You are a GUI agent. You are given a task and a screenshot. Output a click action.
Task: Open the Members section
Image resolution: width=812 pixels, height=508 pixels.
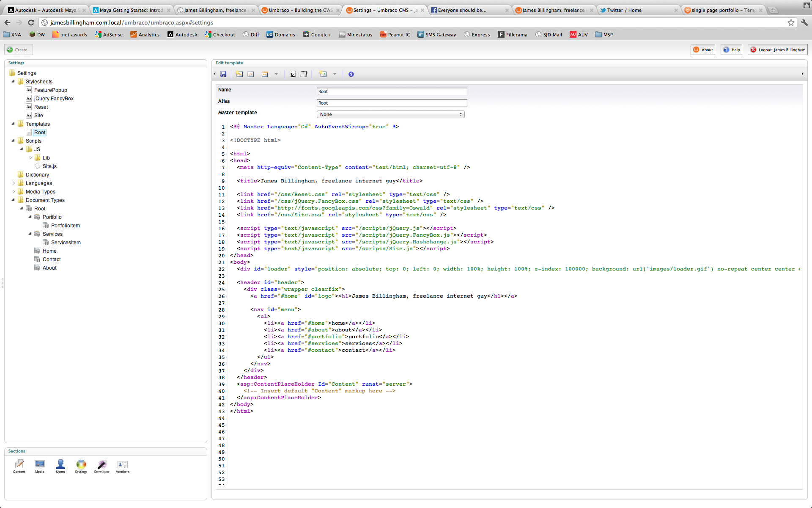tap(123, 467)
